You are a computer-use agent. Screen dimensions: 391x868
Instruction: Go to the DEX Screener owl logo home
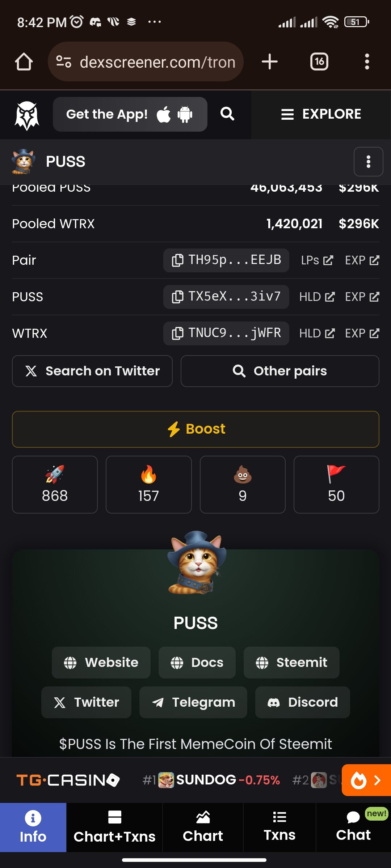pos(27,115)
